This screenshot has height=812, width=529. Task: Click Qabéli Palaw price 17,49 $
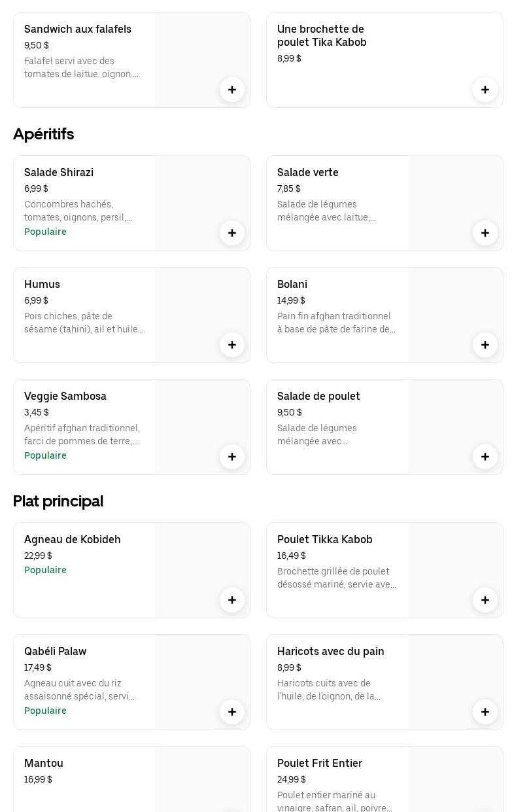(x=38, y=667)
